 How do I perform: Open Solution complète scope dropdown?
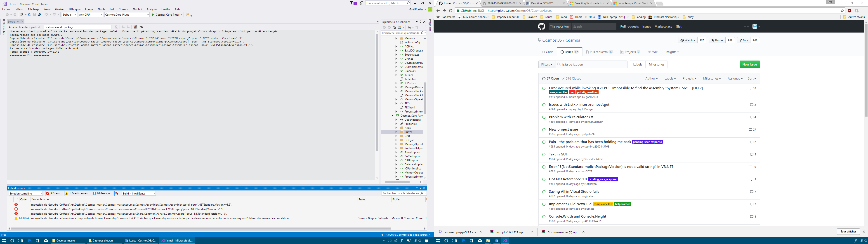[26, 193]
